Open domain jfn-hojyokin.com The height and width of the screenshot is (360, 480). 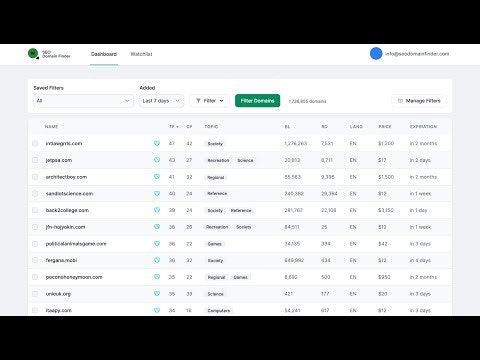click(65, 227)
